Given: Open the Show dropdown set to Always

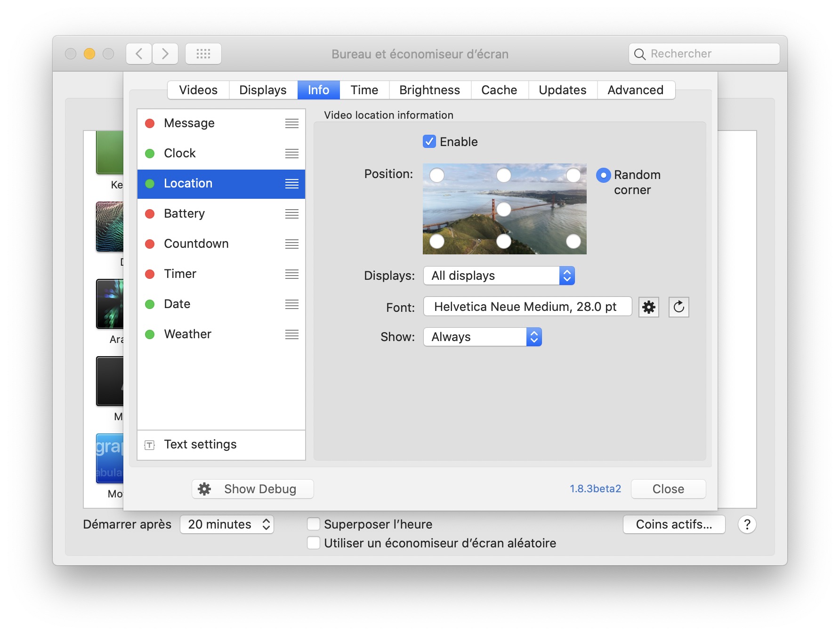Looking at the screenshot, I should 483,337.
